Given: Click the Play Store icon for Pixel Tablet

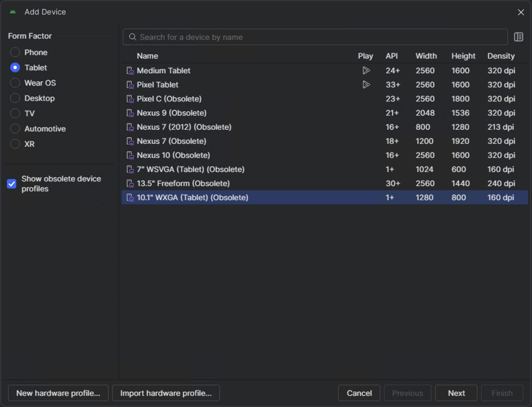Looking at the screenshot, I should coord(366,85).
